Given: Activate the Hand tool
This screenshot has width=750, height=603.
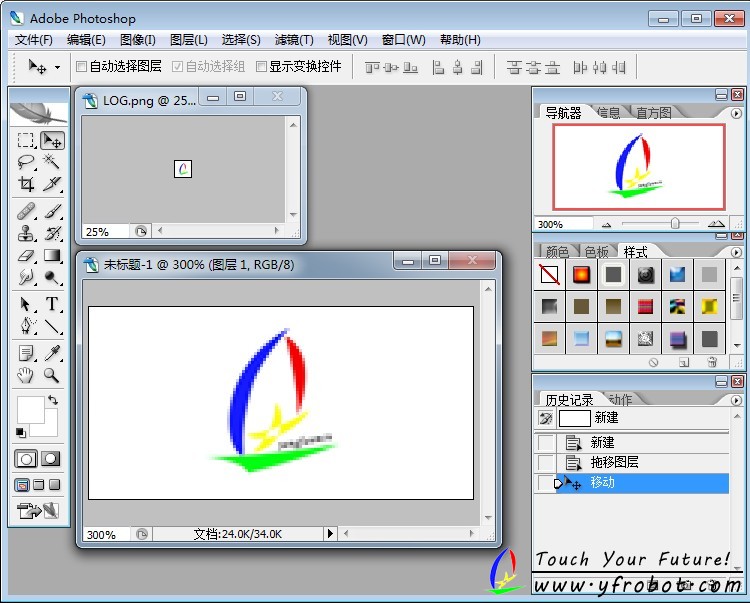Looking at the screenshot, I should pyautogui.click(x=27, y=376).
